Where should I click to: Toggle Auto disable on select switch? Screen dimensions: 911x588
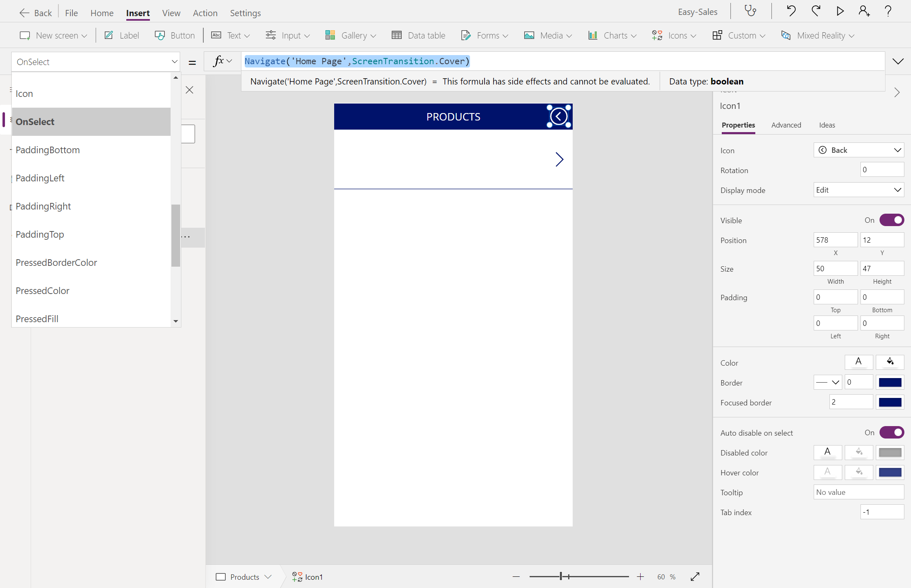pos(892,432)
